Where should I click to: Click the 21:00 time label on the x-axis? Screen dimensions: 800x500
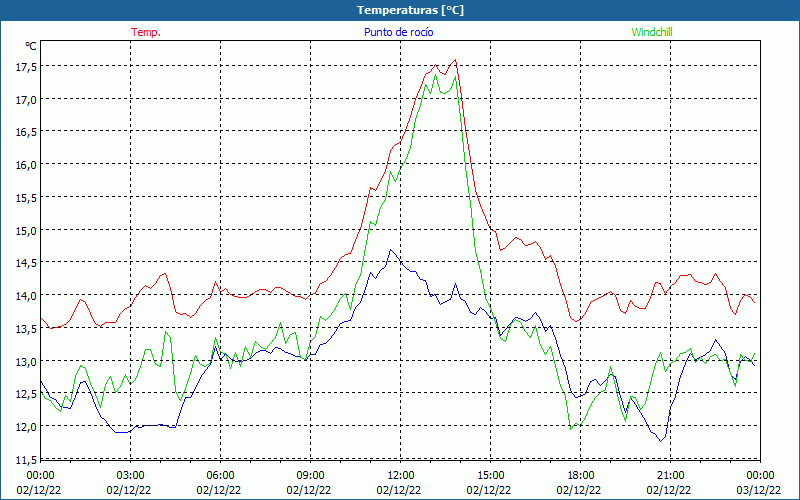click(x=670, y=475)
